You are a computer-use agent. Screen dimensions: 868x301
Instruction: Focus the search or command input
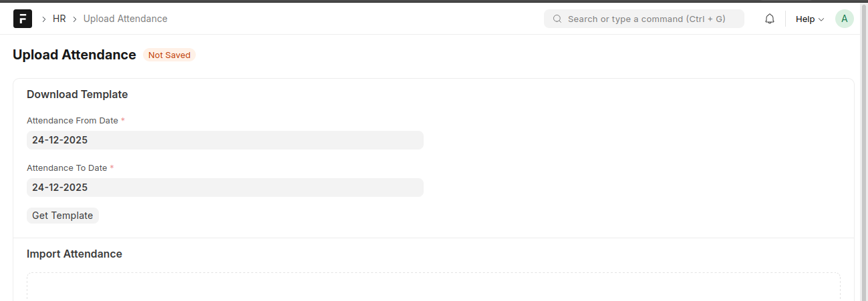click(x=645, y=19)
